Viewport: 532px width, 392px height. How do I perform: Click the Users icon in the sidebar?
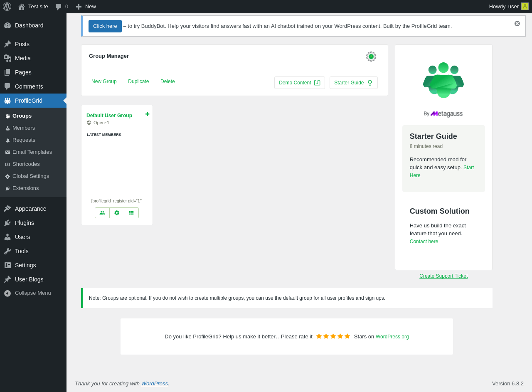7,237
